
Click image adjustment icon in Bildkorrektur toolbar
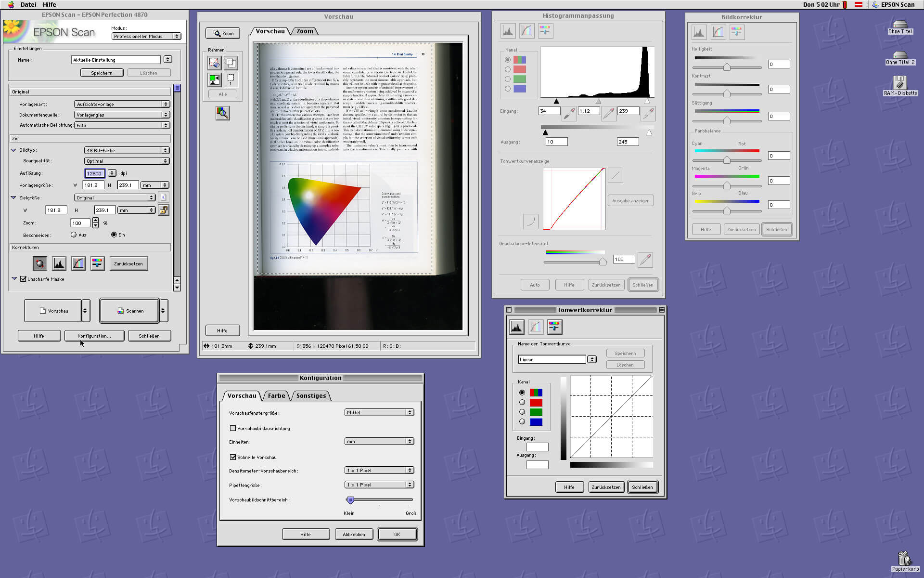[x=737, y=32]
